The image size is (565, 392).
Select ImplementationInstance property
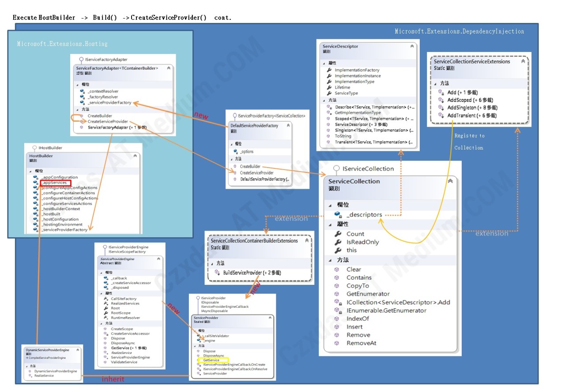[358, 76]
